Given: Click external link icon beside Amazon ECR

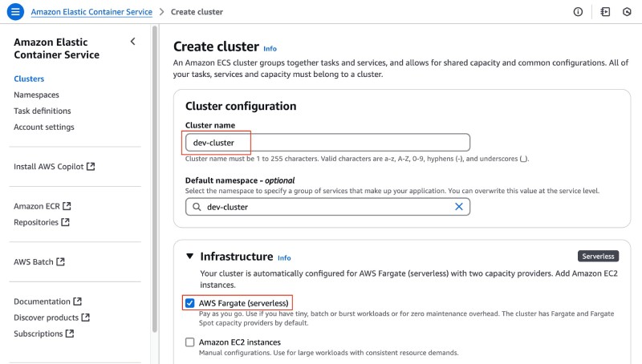Looking at the screenshot, I should [67, 206].
